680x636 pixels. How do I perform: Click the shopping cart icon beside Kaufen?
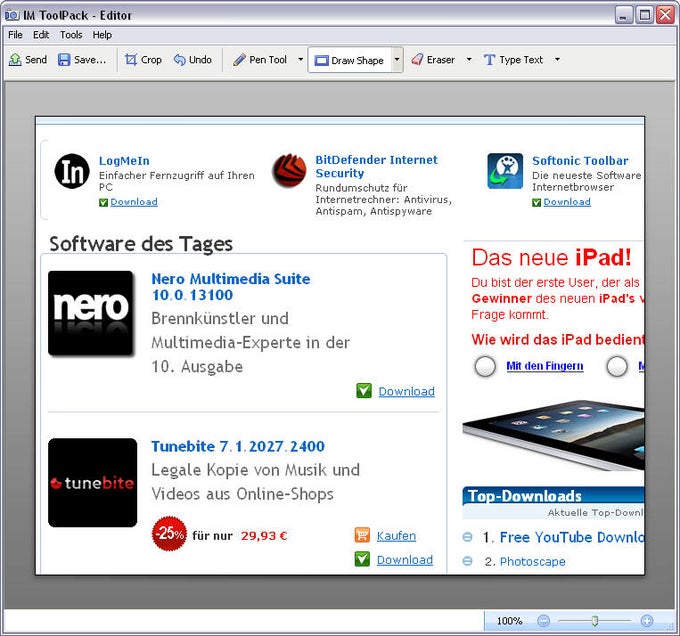tap(362, 535)
